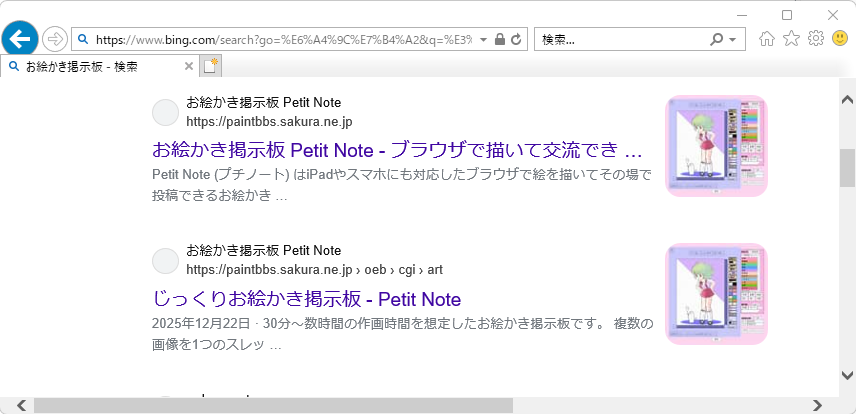The height and width of the screenshot is (414, 856).
Task: Click the favicon circle of the じっくり result
Action: (x=165, y=261)
